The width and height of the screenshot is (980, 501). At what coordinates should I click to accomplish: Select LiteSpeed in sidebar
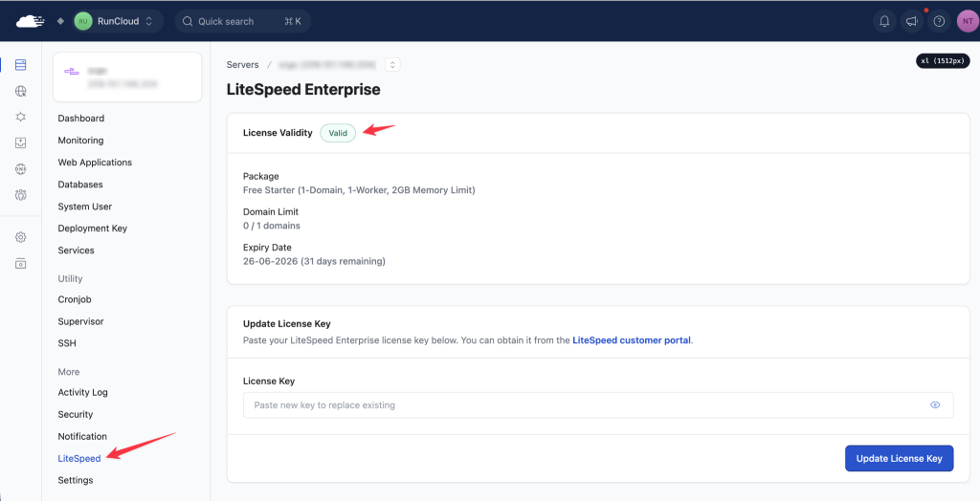point(79,458)
